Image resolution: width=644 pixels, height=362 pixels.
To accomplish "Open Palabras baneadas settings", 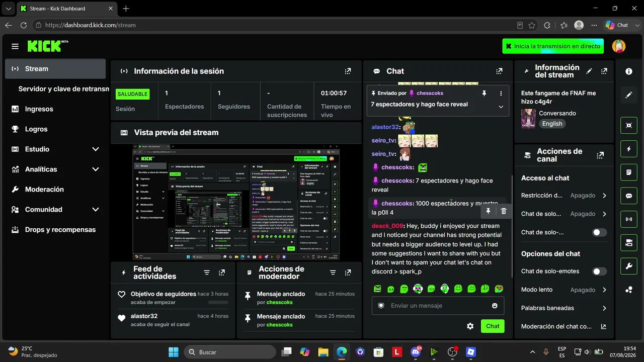I will point(564,308).
